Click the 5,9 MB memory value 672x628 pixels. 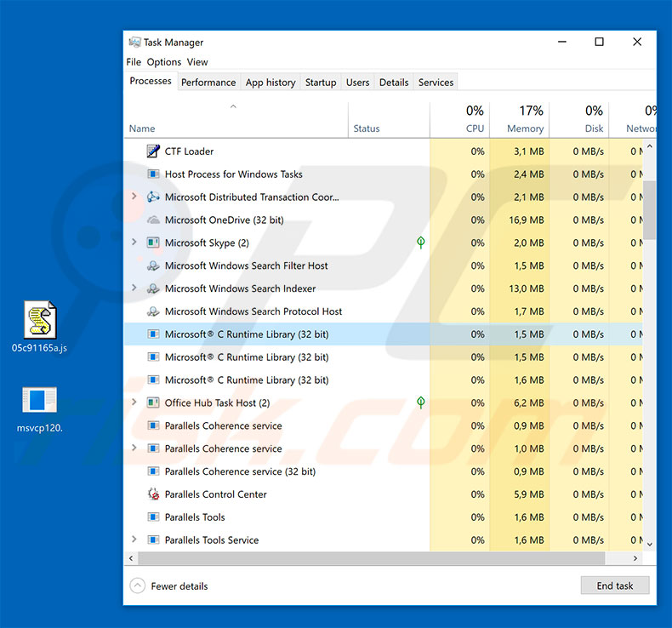[x=529, y=494]
